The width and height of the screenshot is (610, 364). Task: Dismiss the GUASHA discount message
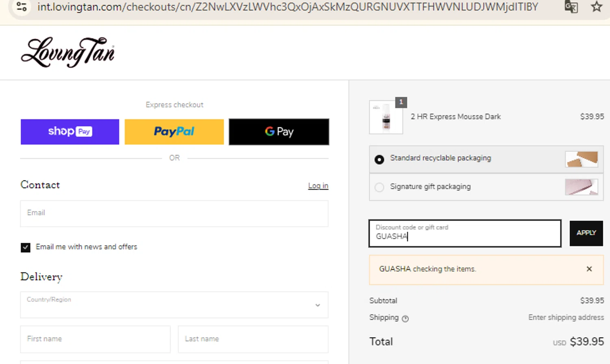click(x=589, y=269)
